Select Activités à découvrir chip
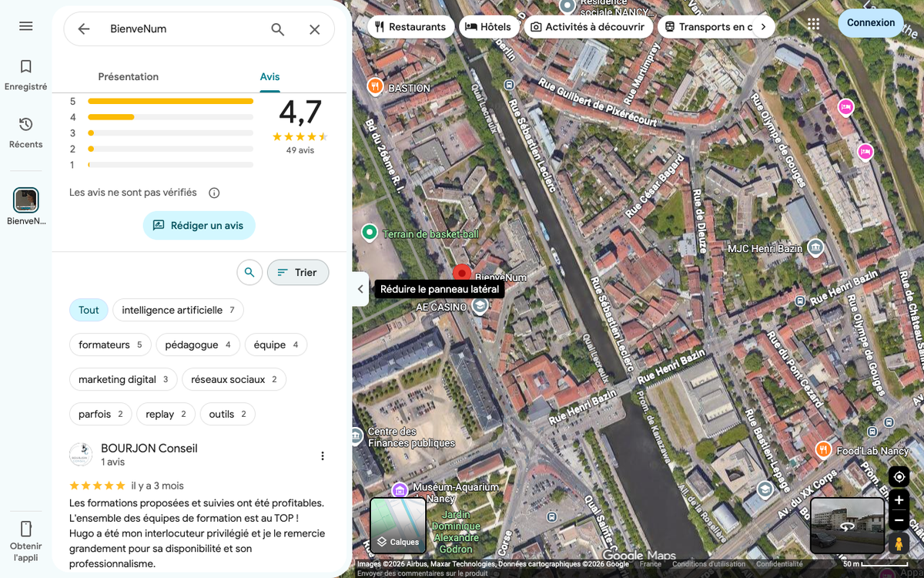Viewport: 924px width, 578px height. click(x=588, y=27)
